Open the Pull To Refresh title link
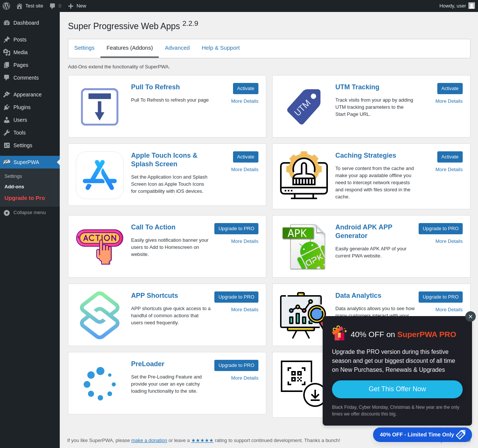Screen dimensions: 478x448 point(155,87)
